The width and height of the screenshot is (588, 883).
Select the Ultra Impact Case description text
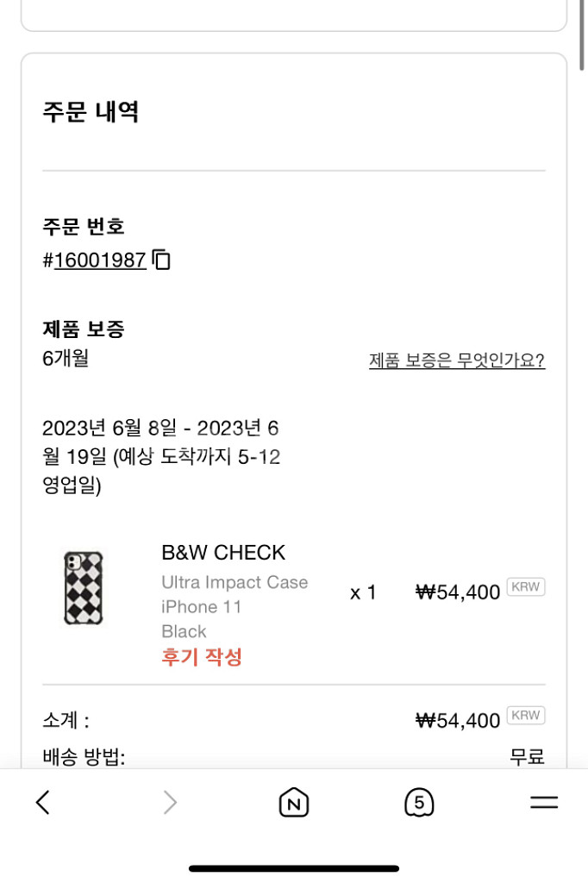[x=235, y=582]
